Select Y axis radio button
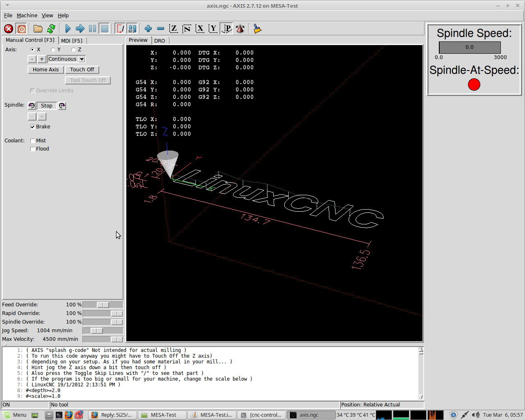Image resolution: width=525 pixels, height=420 pixels. (x=53, y=50)
